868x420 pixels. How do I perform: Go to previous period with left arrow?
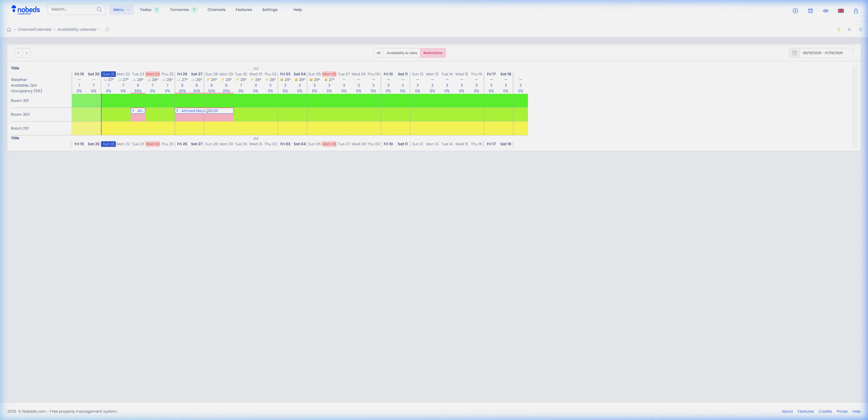(18, 53)
